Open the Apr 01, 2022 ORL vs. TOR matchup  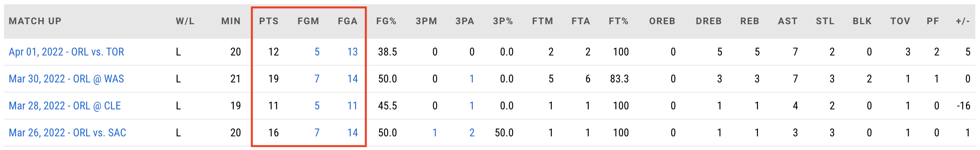(x=66, y=52)
